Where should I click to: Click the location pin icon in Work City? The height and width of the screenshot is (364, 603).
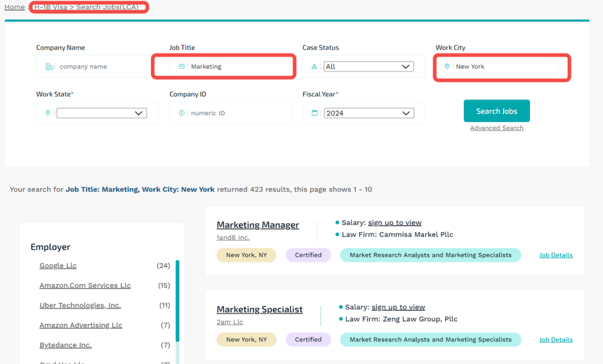447,67
